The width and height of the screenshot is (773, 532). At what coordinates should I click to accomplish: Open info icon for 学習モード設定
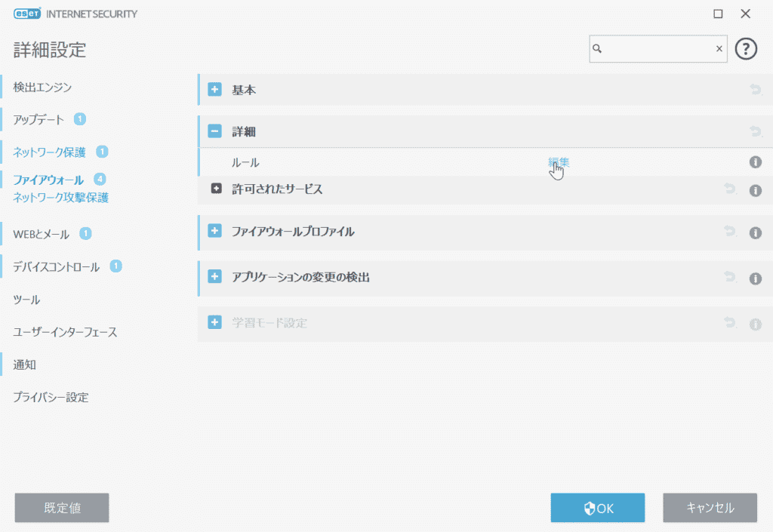coord(755,324)
